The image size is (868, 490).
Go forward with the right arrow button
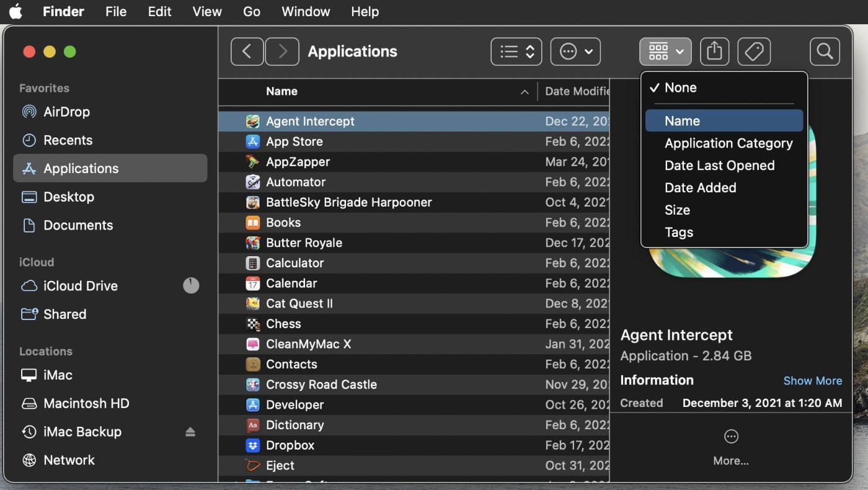(282, 51)
